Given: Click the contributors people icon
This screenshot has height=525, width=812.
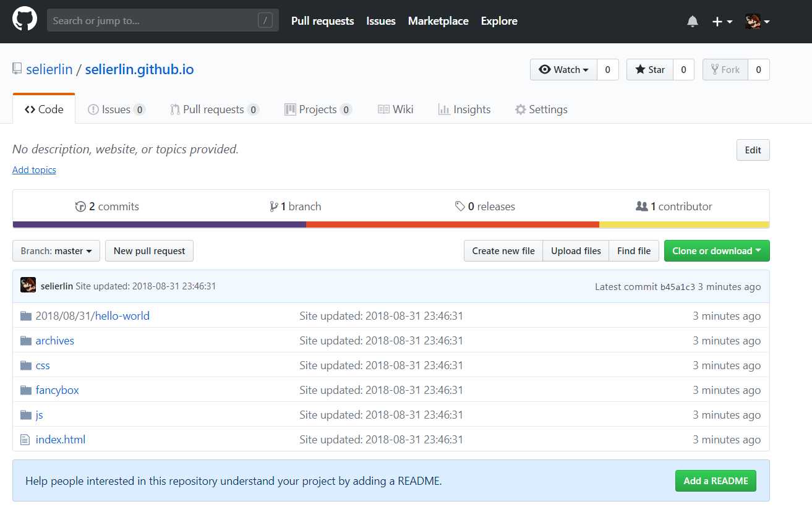Looking at the screenshot, I should [641, 207].
